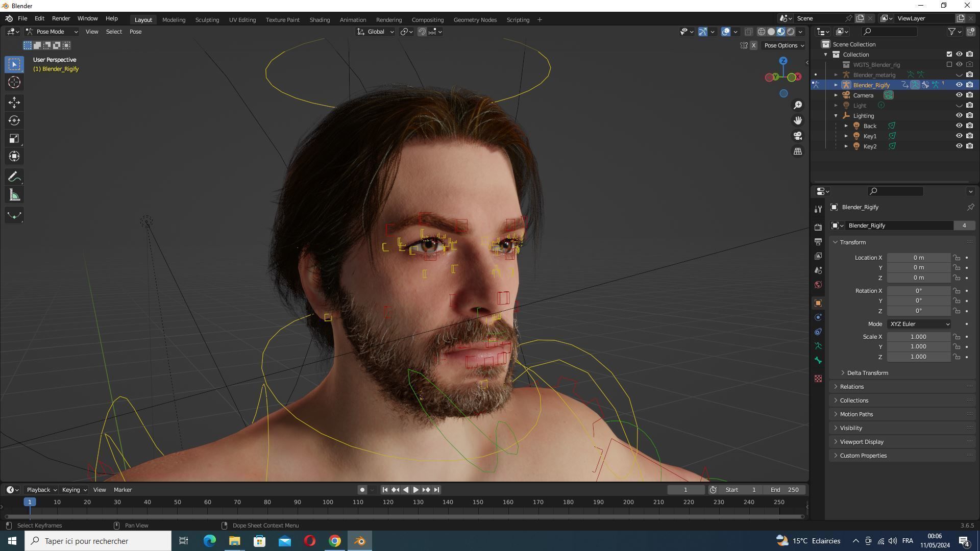Toggle camera view icon in viewport
This screenshot has width=980, height=551.
point(798,136)
